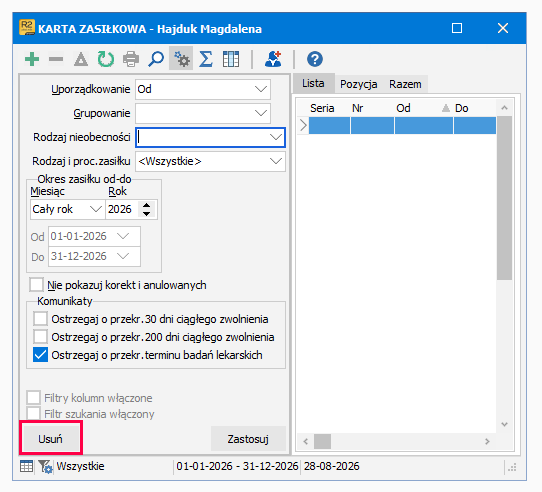Image resolution: width=542 pixels, height=492 pixels.
Task: Click the row indicator arrow in list
Action: click(303, 125)
